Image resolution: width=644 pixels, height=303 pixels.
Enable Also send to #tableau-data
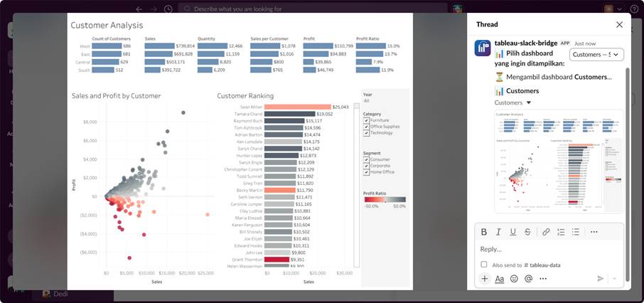(x=484, y=265)
